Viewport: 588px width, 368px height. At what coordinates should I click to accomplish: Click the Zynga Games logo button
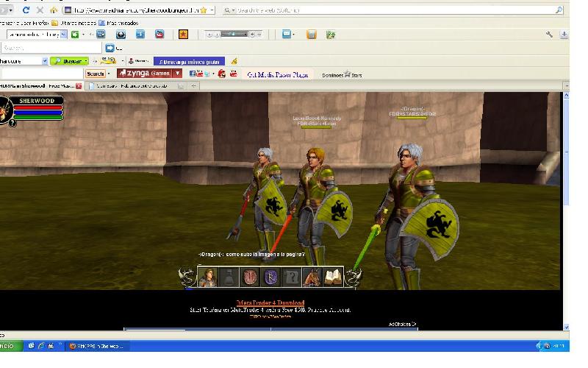click(145, 73)
